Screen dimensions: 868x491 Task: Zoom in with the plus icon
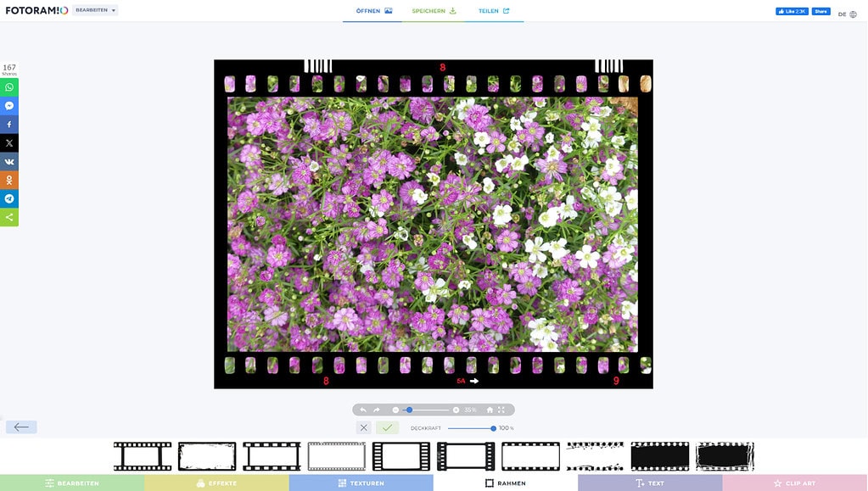[x=456, y=410]
